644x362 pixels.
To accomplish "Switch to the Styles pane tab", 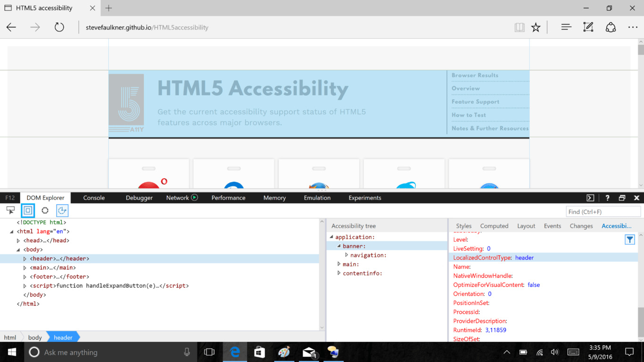I will [464, 226].
